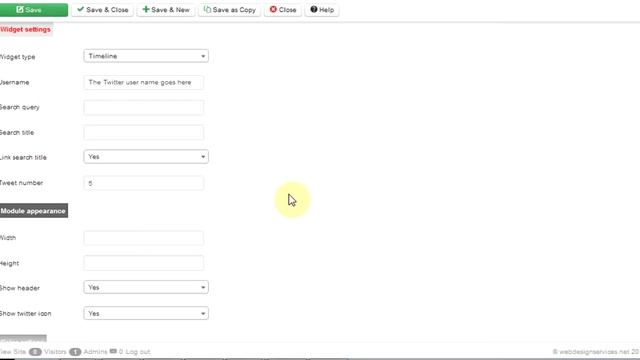Click the Log out link

(x=138, y=352)
